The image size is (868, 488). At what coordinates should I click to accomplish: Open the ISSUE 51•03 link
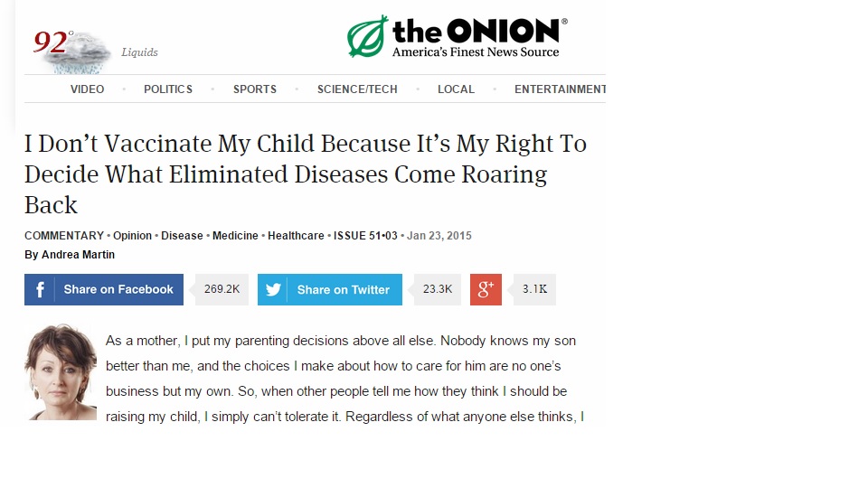(365, 236)
